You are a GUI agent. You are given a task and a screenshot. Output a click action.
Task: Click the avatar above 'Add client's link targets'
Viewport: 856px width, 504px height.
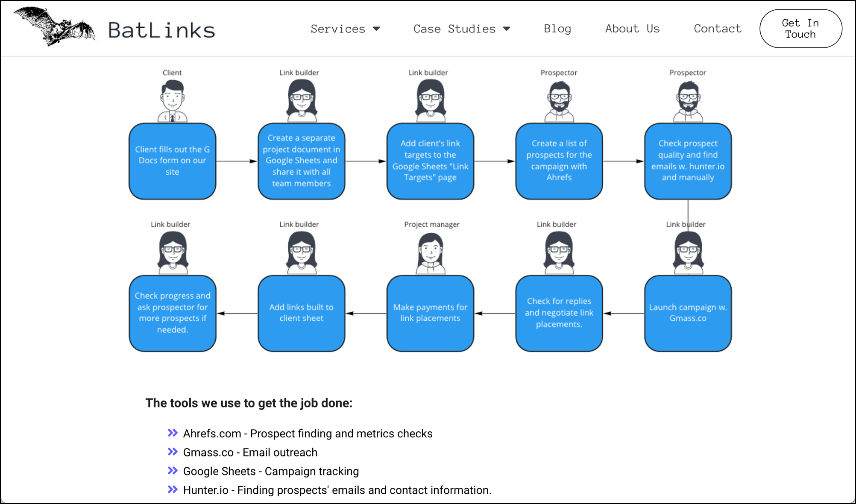(431, 101)
